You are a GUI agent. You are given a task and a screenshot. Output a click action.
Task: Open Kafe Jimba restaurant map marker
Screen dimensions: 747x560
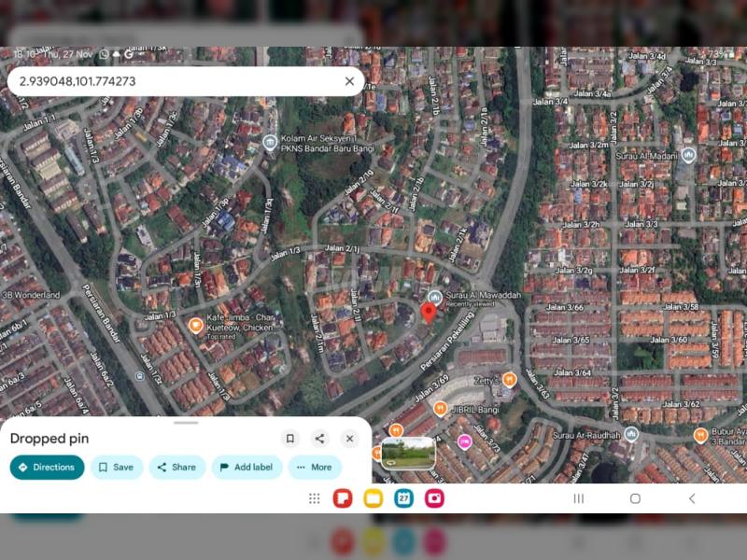[x=196, y=325]
